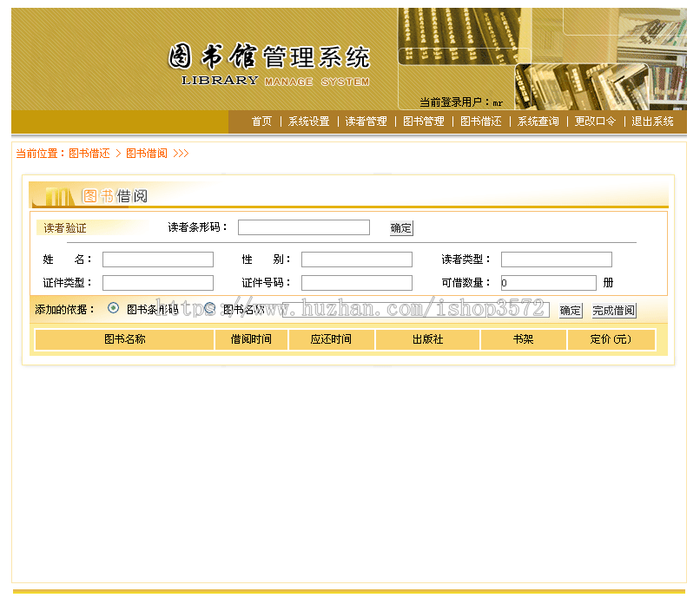Select the 图书名称 radio button
Screen dimensions: 700x611
(x=210, y=308)
